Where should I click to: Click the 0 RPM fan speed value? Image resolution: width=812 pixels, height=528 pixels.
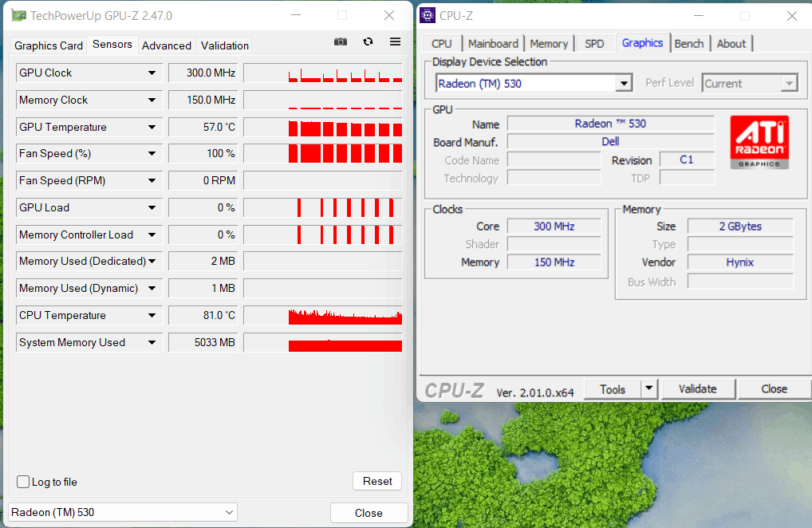click(203, 181)
